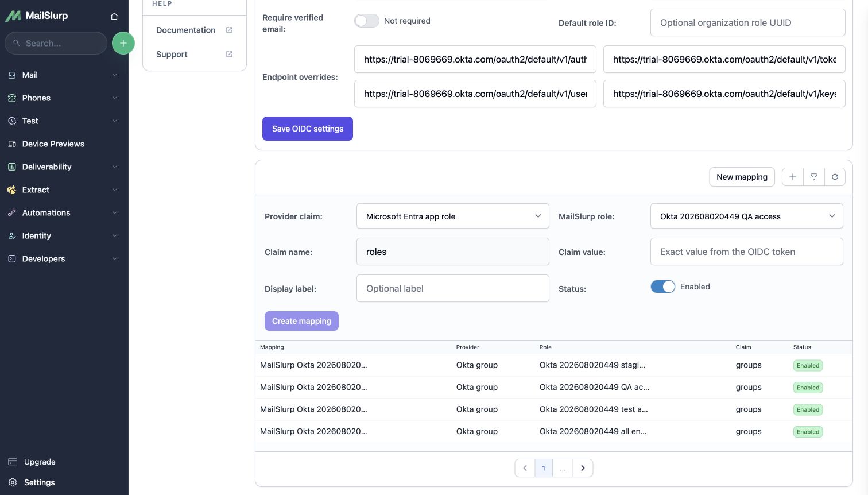Click the Deliverability chart icon
The image size is (868, 495).
(x=12, y=167)
